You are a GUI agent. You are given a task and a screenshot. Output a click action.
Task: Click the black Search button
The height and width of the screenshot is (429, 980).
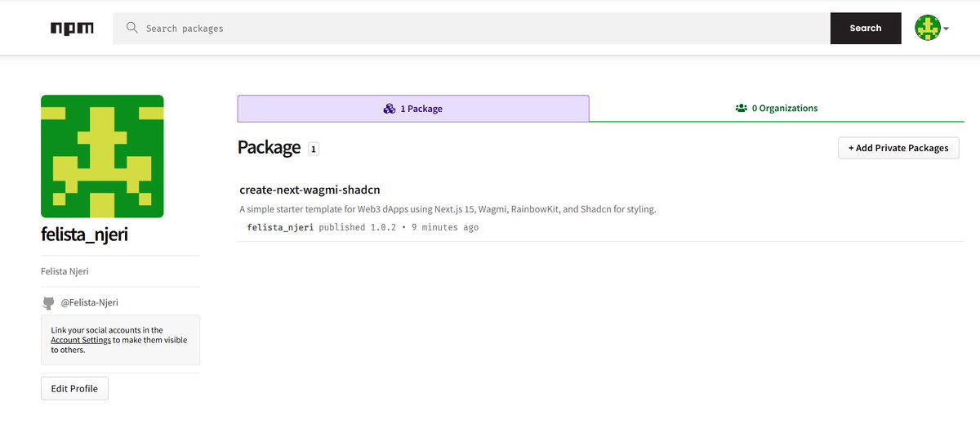(866, 28)
